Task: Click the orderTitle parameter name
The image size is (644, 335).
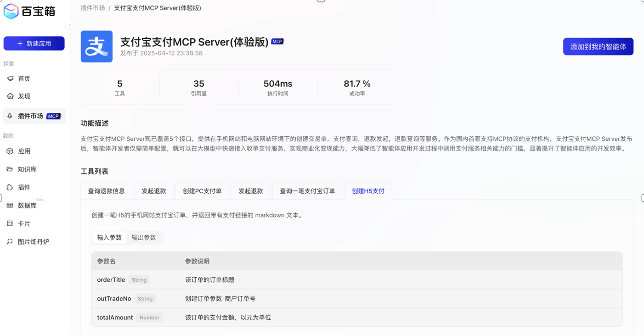Action: [111, 279]
